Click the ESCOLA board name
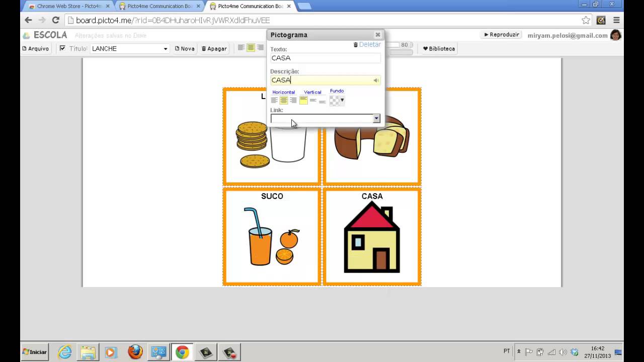Viewport: 644px width, 362px height. pos(50,35)
